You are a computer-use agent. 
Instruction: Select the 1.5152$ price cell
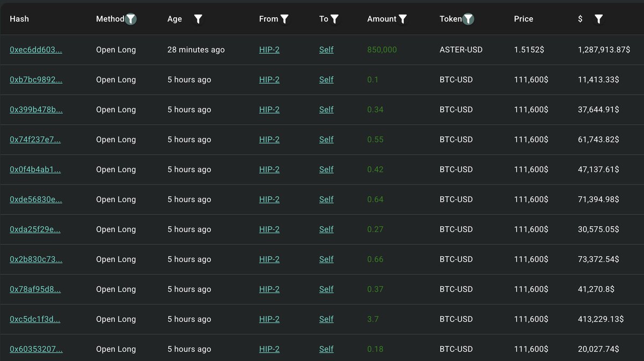(x=529, y=50)
